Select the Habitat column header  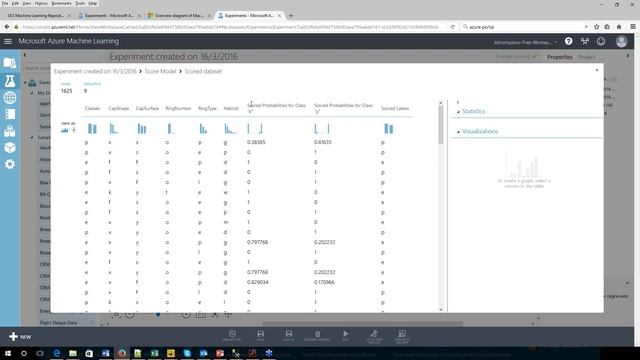coord(231,109)
